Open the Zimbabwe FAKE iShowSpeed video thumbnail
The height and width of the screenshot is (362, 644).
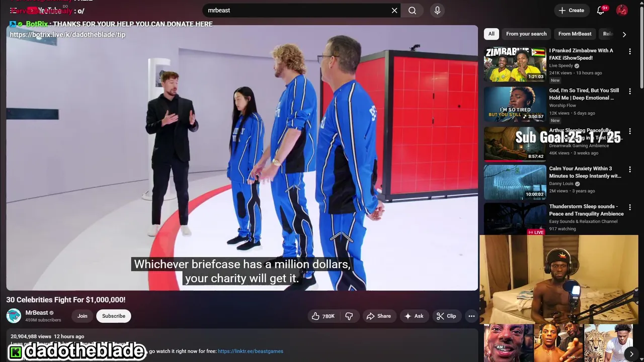[x=515, y=64]
